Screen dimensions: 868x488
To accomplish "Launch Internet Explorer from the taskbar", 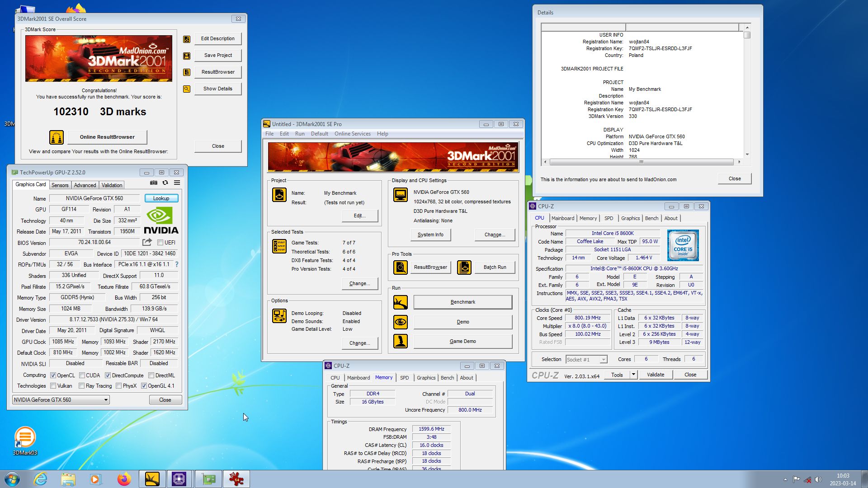I will pyautogui.click(x=41, y=479).
